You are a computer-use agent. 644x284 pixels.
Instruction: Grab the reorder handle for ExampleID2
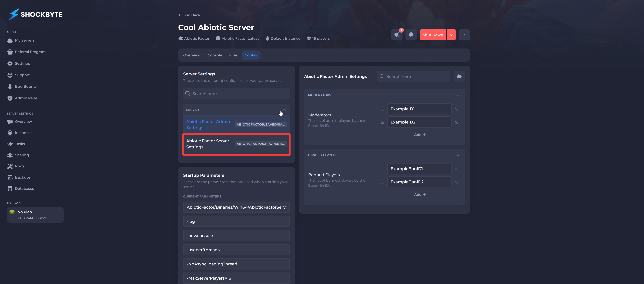click(x=382, y=122)
